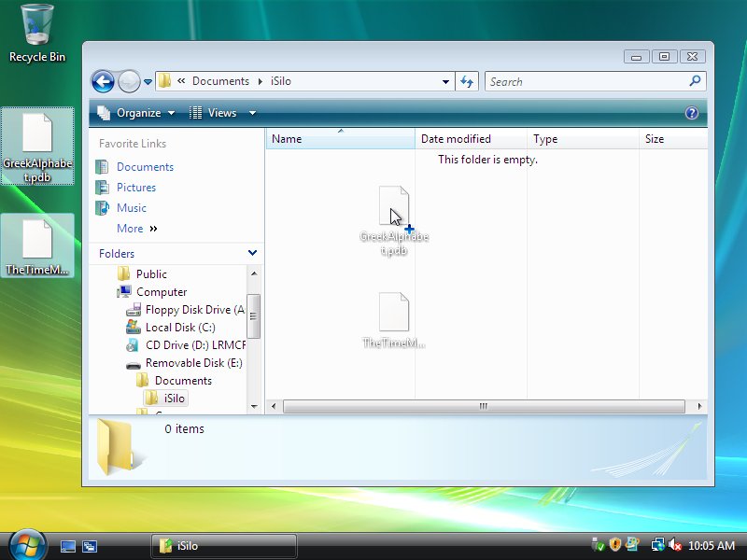The height and width of the screenshot is (560, 747).
Task: Click Show Desktop quick launch icon
Action: (x=68, y=546)
